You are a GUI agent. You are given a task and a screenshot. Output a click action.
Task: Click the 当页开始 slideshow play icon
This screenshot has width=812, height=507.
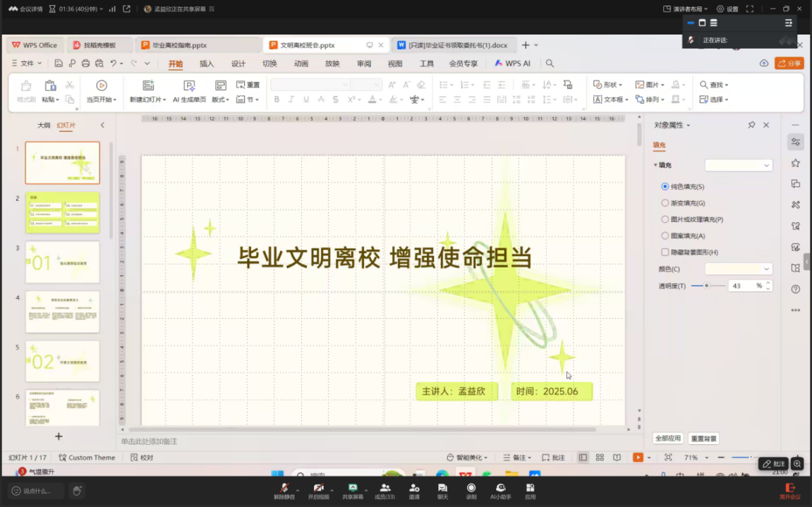102,85
